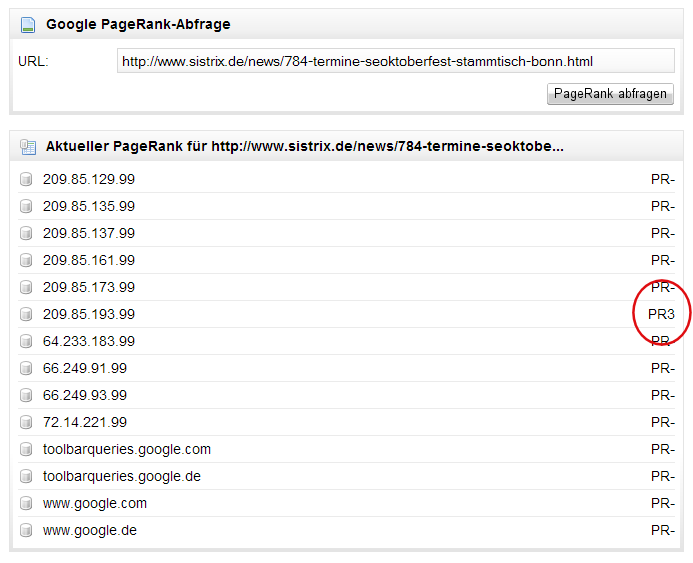
Task: Click the 66.249.91.99 entry
Action: pos(85,369)
